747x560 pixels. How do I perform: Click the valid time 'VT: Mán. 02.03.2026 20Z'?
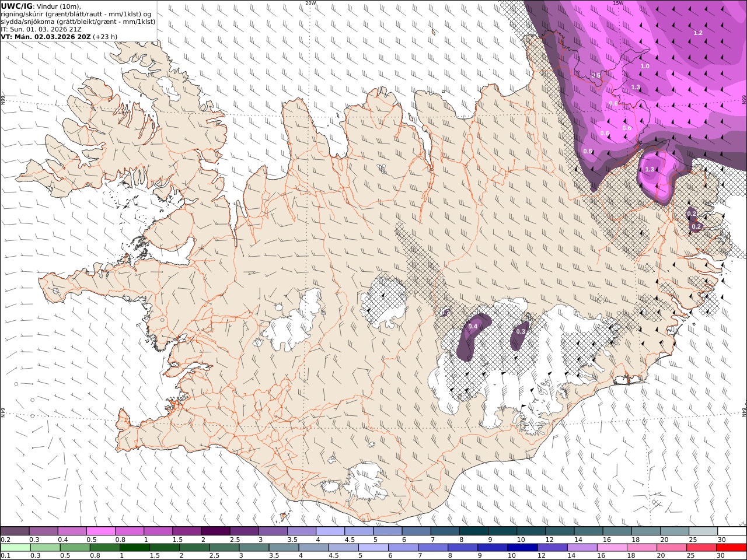(46, 37)
